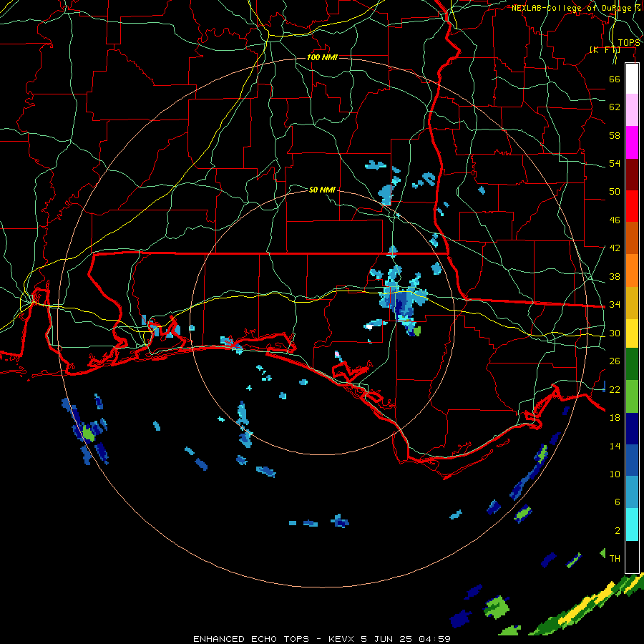This screenshot has width=644, height=644.
Task: Select the legend value 42
Action: pyautogui.click(x=615, y=248)
